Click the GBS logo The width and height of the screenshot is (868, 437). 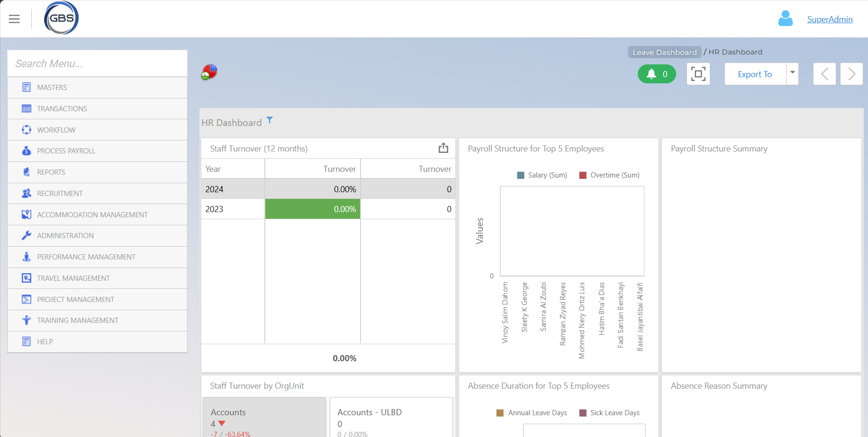pos(61,18)
